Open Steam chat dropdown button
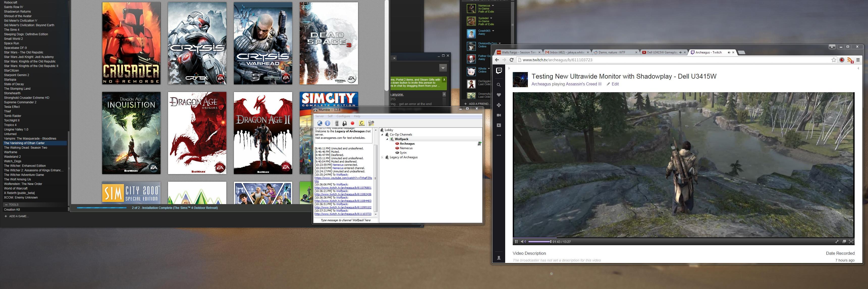This screenshot has height=289, width=868. [443, 68]
